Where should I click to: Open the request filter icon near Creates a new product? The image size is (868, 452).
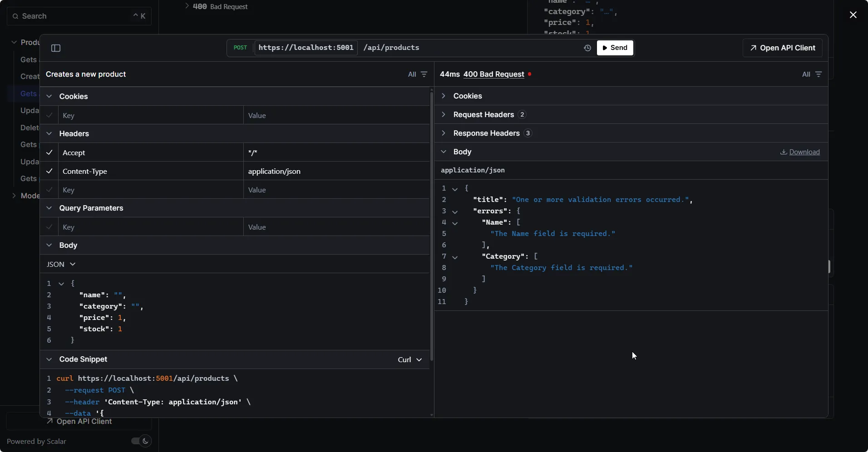point(424,74)
